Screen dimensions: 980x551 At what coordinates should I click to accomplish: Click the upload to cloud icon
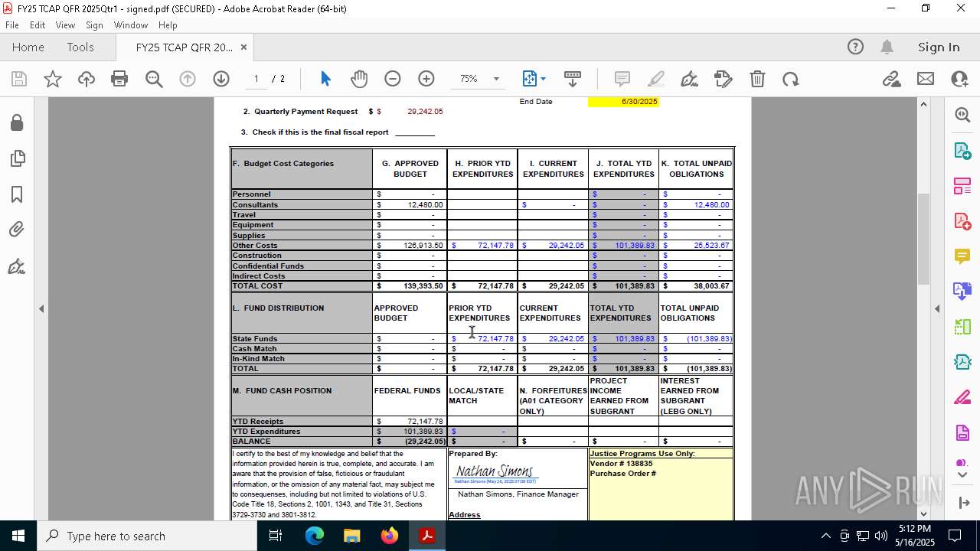(x=87, y=79)
